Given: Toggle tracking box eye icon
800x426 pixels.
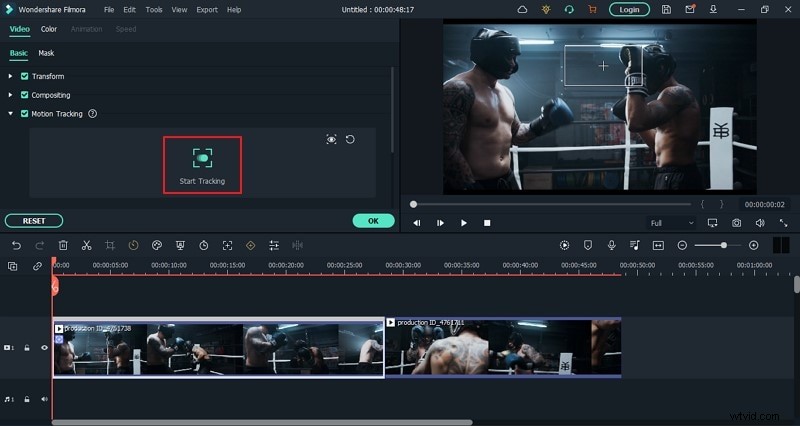Looking at the screenshot, I should click(332, 139).
